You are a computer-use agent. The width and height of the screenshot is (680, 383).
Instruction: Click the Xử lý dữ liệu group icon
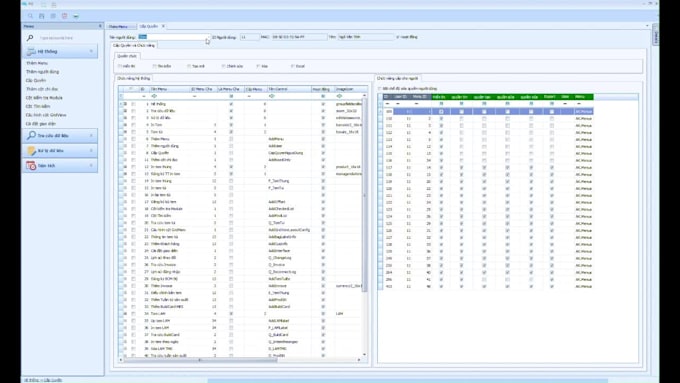[31, 151]
